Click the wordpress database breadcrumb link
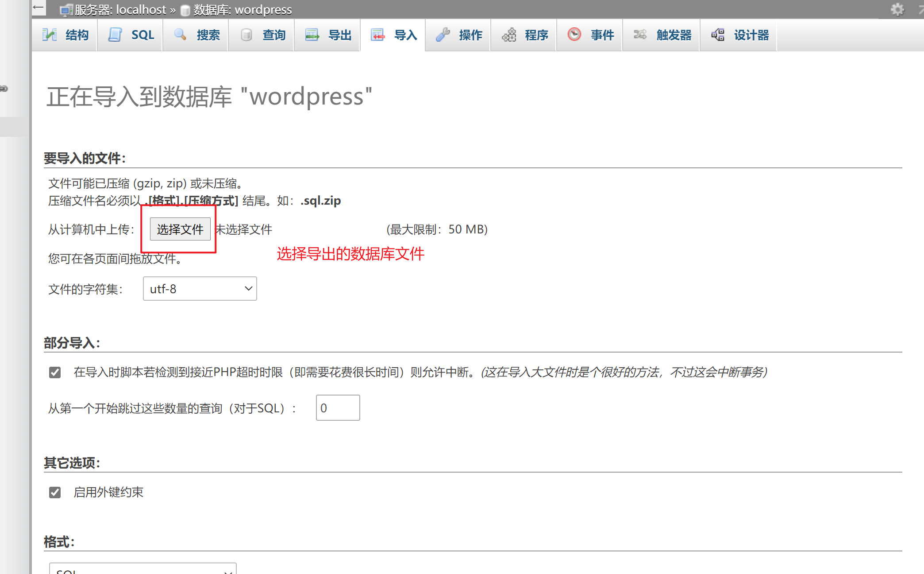This screenshot has height=574, width=924. coord(243,10)
